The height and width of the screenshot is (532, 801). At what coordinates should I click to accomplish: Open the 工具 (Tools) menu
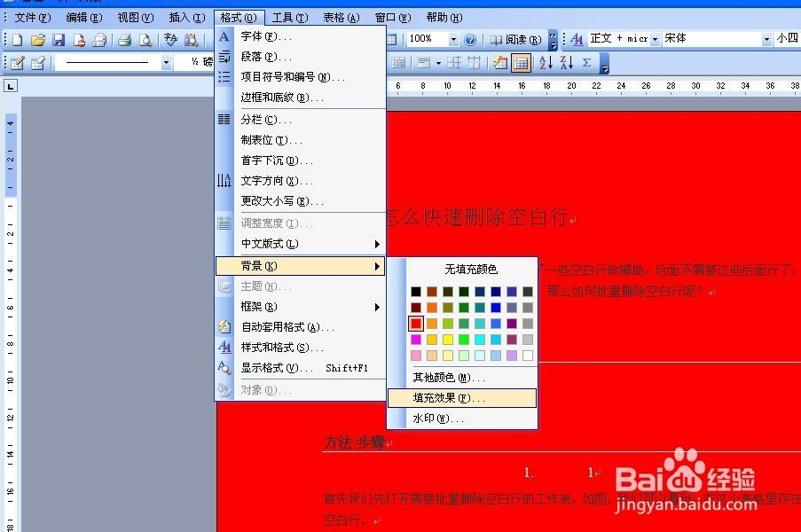tap(287, 16)
